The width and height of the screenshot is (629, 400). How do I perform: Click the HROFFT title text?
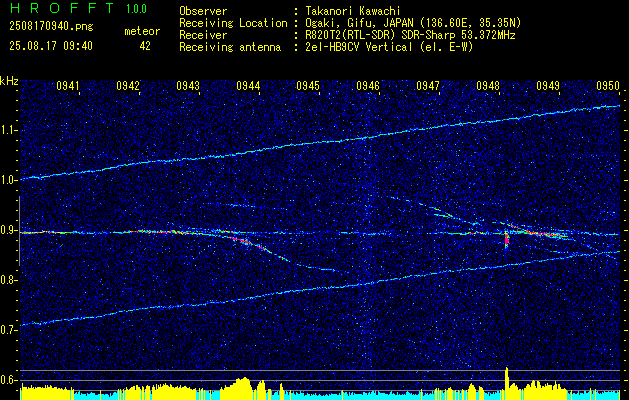click(x=61, y=8)
